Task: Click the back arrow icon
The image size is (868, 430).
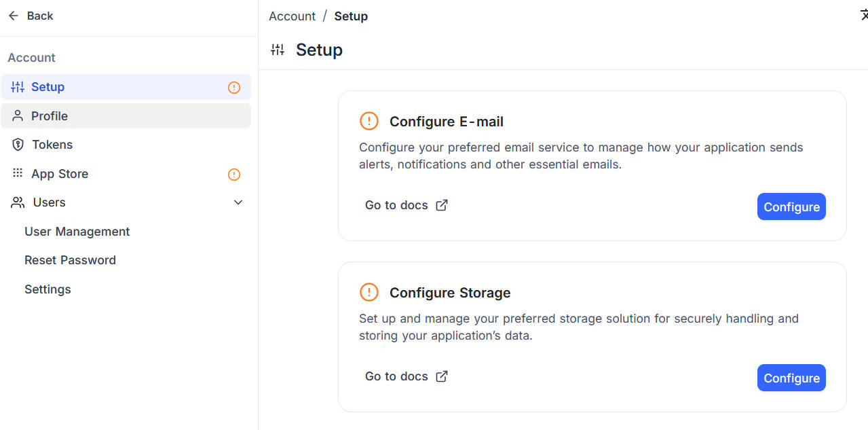Action: point(14,16)
